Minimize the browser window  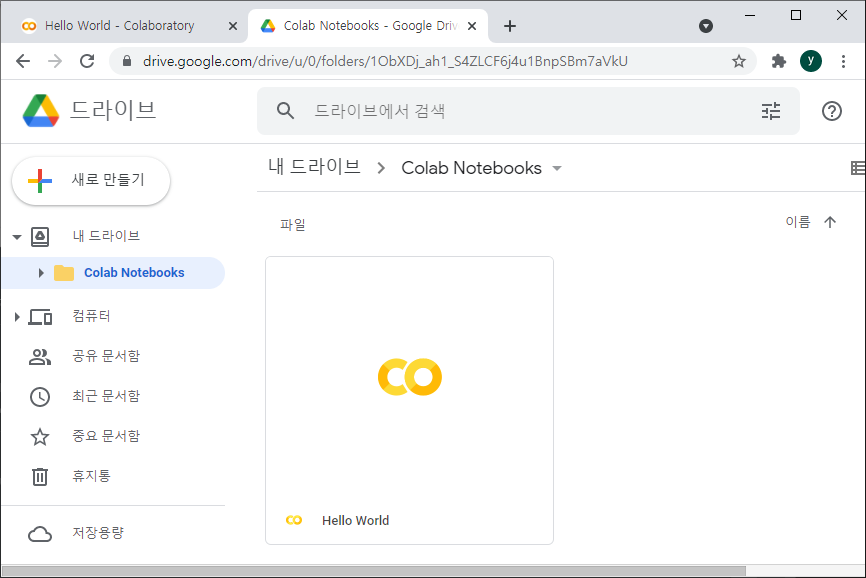[x=749, y=15]
